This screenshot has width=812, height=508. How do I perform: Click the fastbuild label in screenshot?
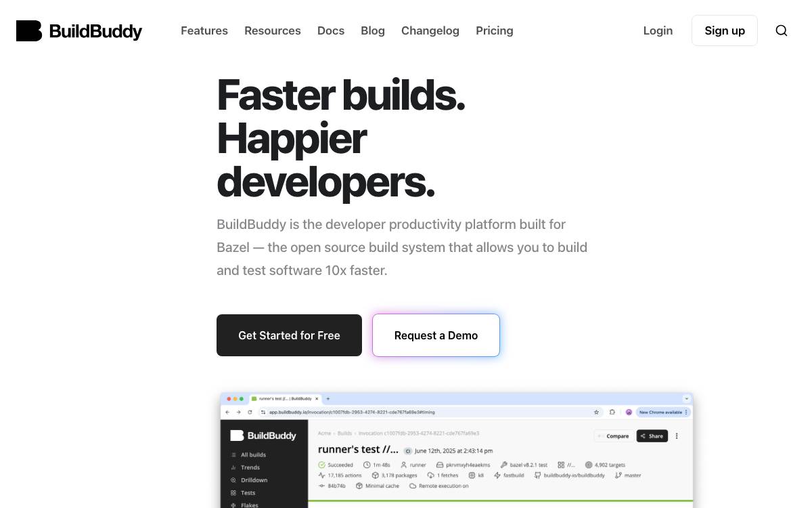coord(509,475)
